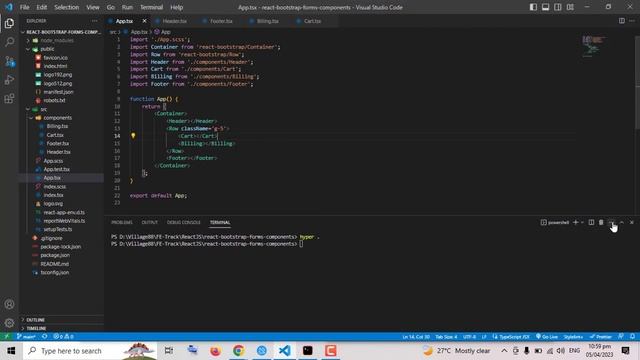Open the Manage gear icon
Viewport: 640px width, 360px height.
pyautogui.click(x=9, y=323)
